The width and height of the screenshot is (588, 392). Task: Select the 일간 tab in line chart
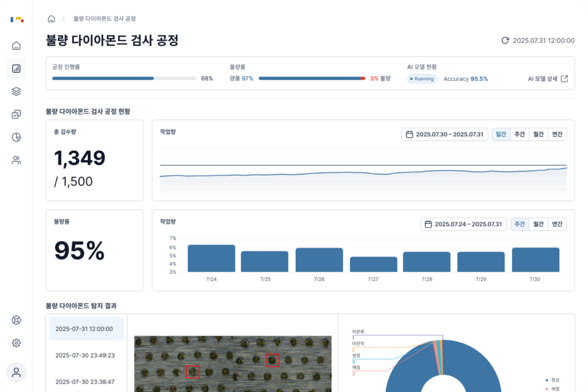pos(501,134)
